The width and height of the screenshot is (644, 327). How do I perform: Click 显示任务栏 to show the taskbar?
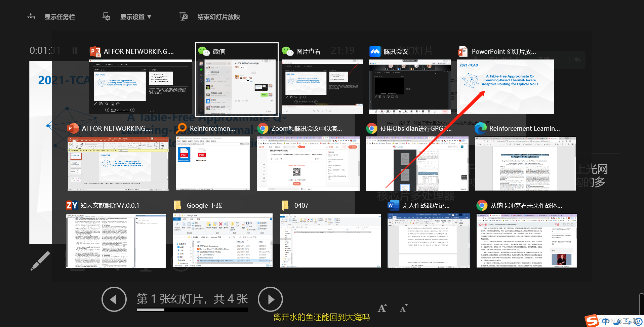(x=59, y=16)
